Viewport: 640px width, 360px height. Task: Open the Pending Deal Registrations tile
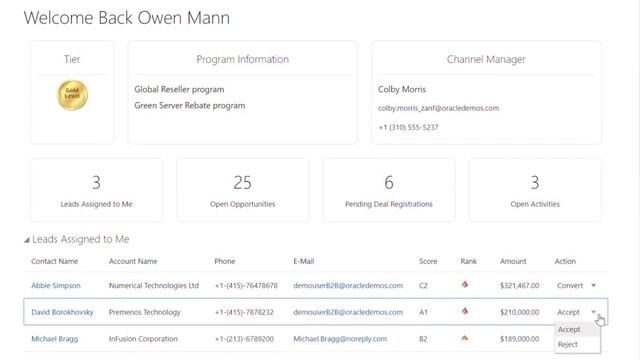click(389, 190)
